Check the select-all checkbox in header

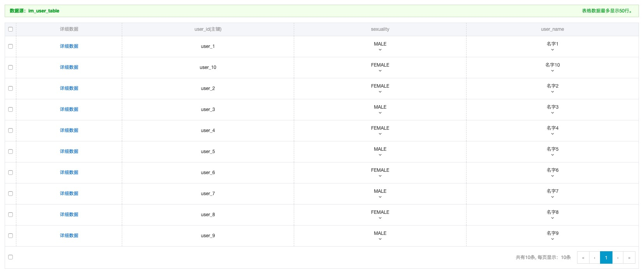tap(11, 29)
